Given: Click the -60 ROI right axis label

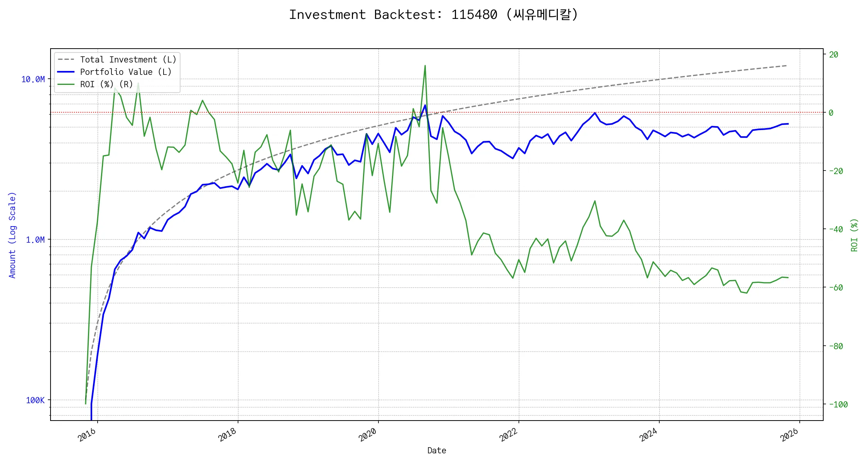Looking at the screenshot, I should (836, 288).
